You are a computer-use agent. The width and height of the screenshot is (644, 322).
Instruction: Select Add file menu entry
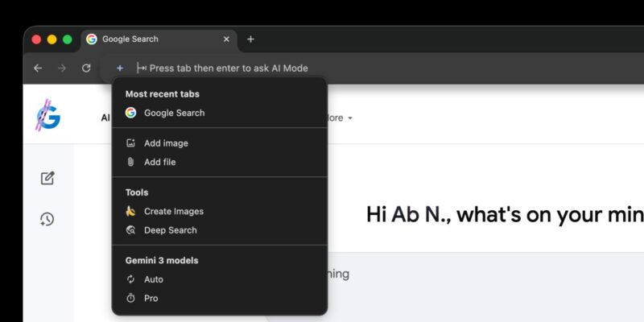point(220,163)
